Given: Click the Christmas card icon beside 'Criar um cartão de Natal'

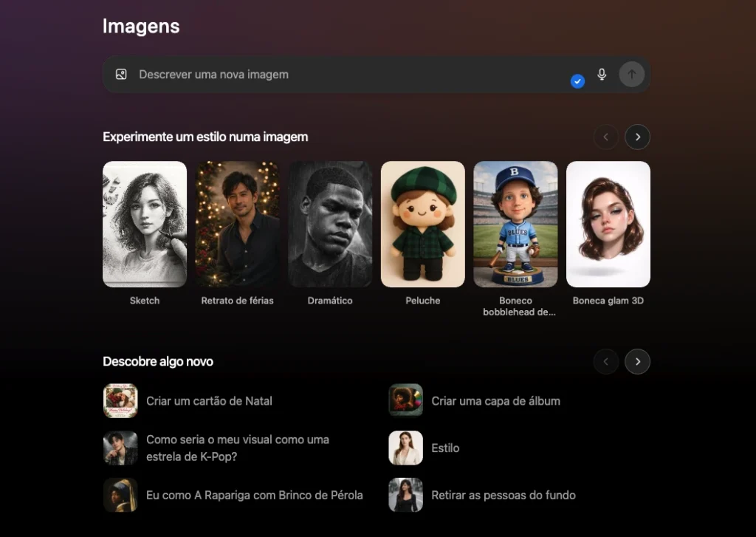Looking at the screenshot, I should tap(120, 400).
